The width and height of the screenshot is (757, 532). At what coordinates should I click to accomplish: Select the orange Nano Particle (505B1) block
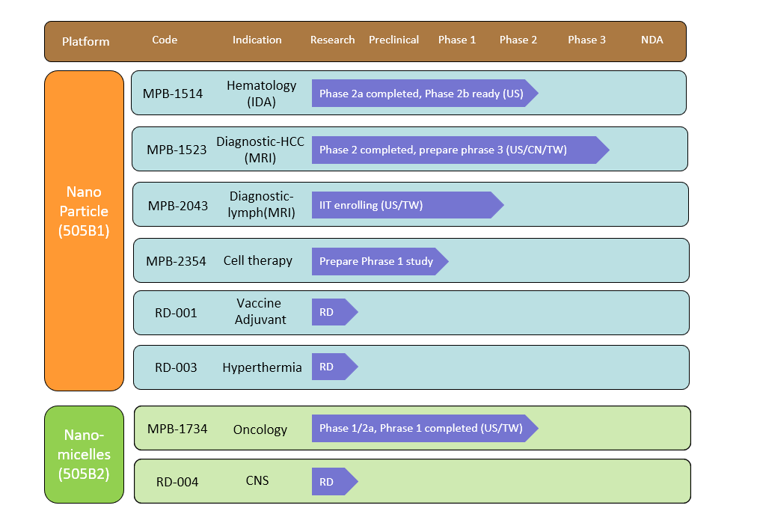coord(84,230)
